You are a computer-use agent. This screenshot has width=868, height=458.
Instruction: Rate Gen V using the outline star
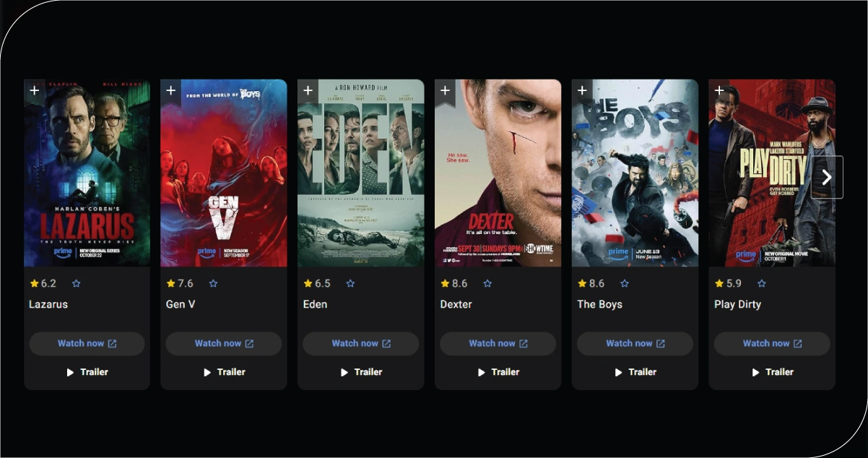coord(213,284)
